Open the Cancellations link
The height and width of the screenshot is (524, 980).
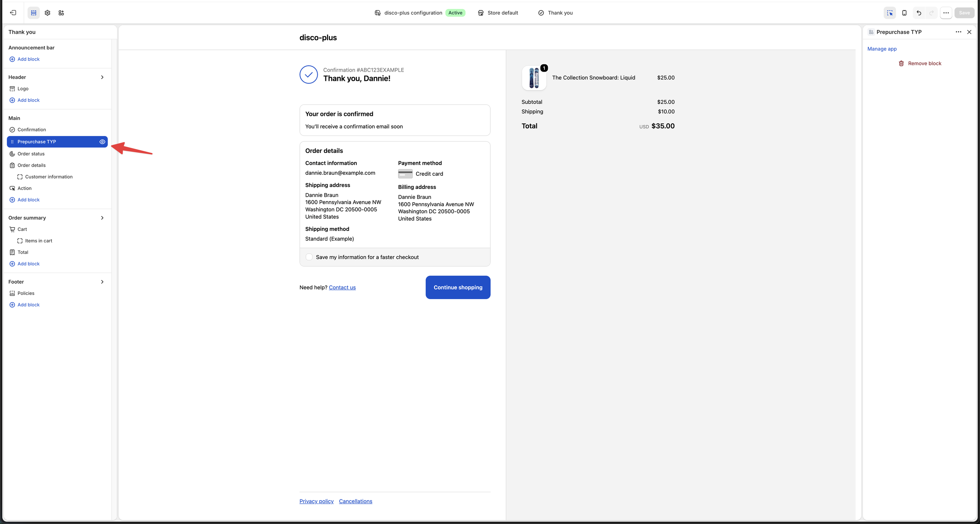356,501
